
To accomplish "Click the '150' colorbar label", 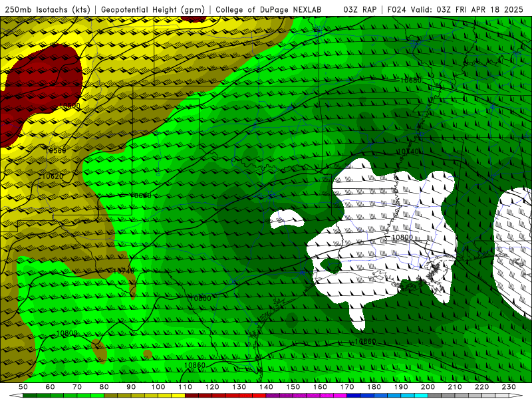I will point(293,387).
